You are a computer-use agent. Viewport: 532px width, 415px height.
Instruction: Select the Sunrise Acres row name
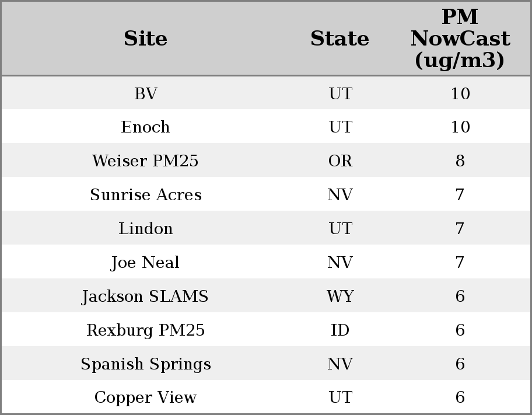click(x=145, y=194)
